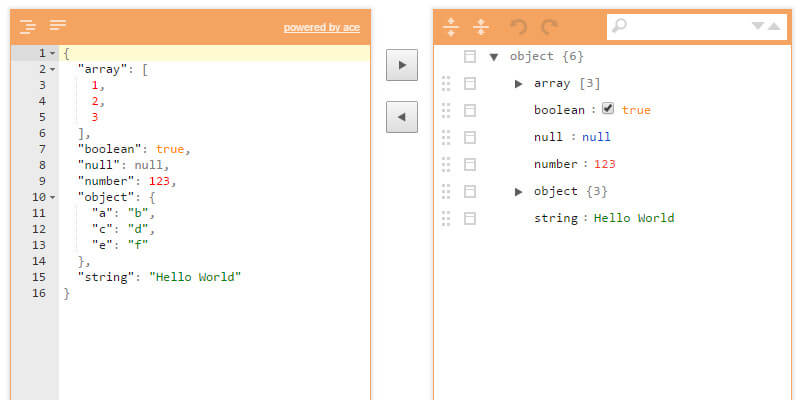The image size is (800, 400).
Task: Open the action menu box beside array
Action: [x=470, y=84]
